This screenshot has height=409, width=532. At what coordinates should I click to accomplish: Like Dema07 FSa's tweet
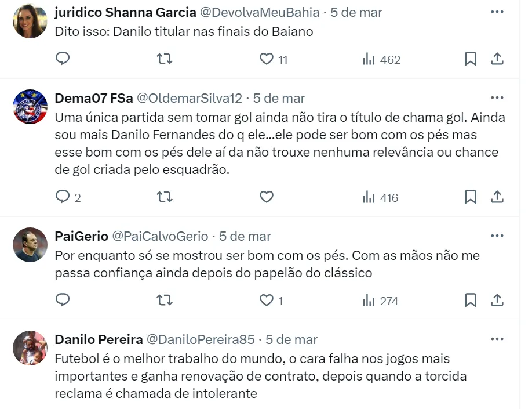coord(267,197)
